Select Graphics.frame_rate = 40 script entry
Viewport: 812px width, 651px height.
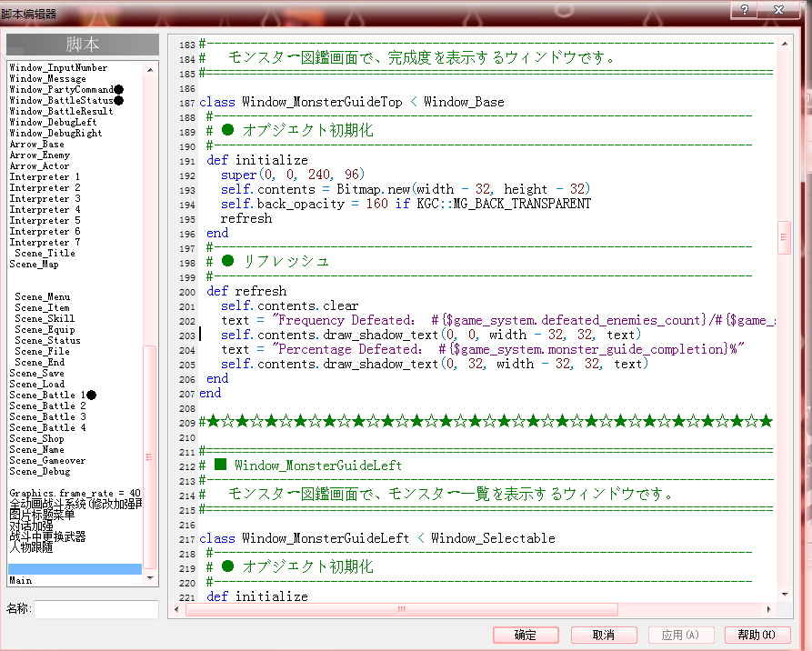click(75, 493)
